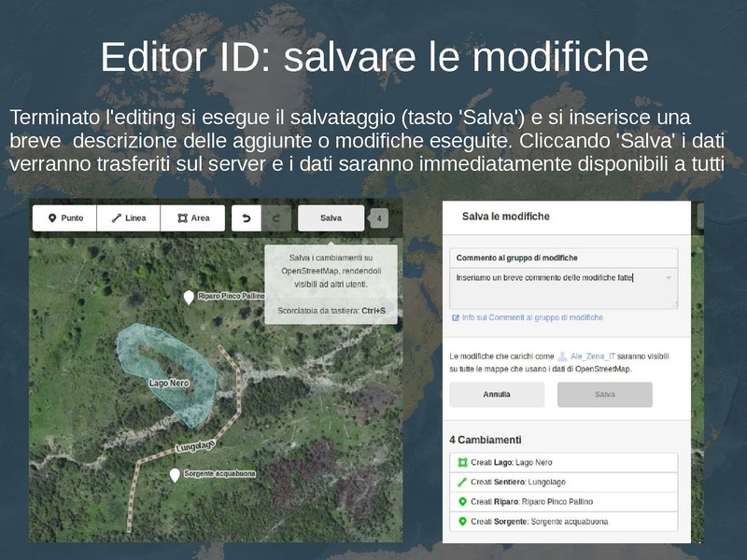Click inside the changeset comment text field

560,287
